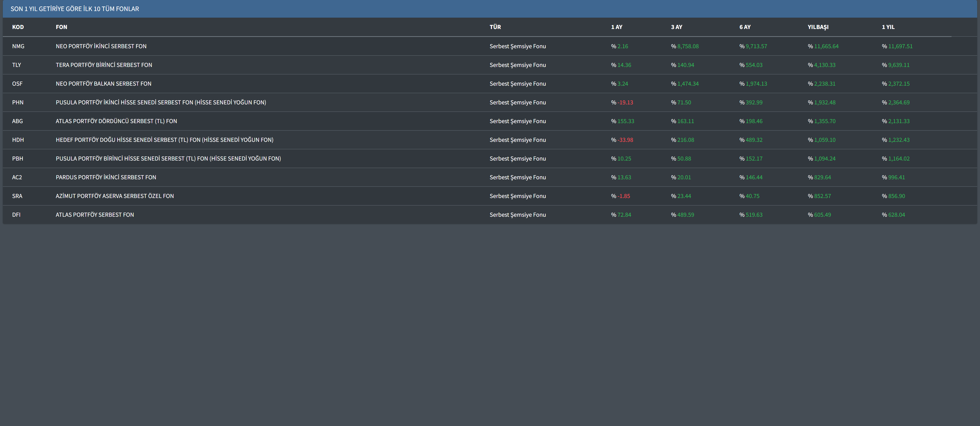
Task: Open NEO PORTFÖY İKİNCİ SERBEST FON
Action: (101, 46)
